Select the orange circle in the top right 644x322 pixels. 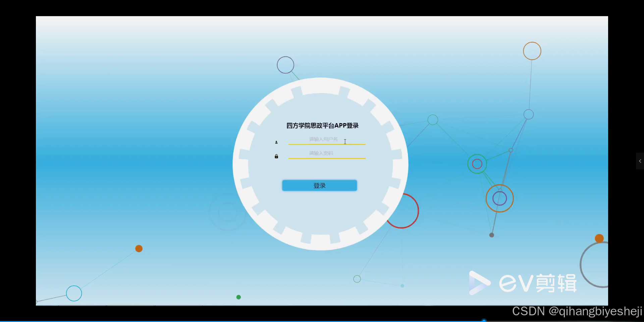coord(532,51)
